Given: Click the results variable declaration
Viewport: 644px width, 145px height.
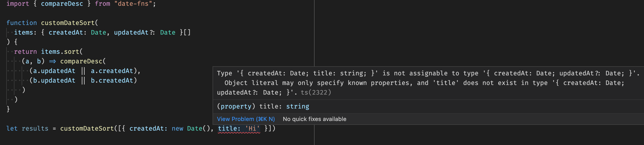Looking at the screenshot, I should (x=35, y=128).
